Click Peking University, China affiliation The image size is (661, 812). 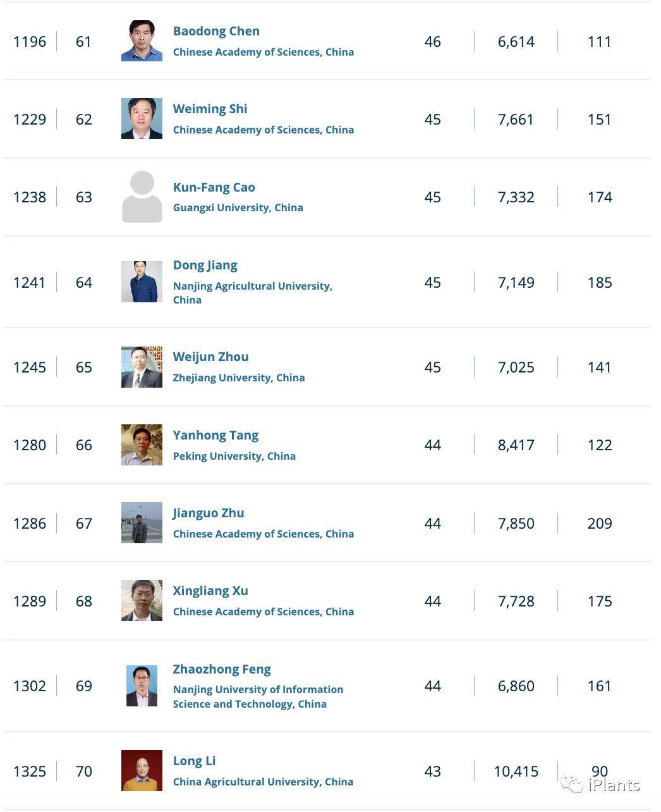234,456
